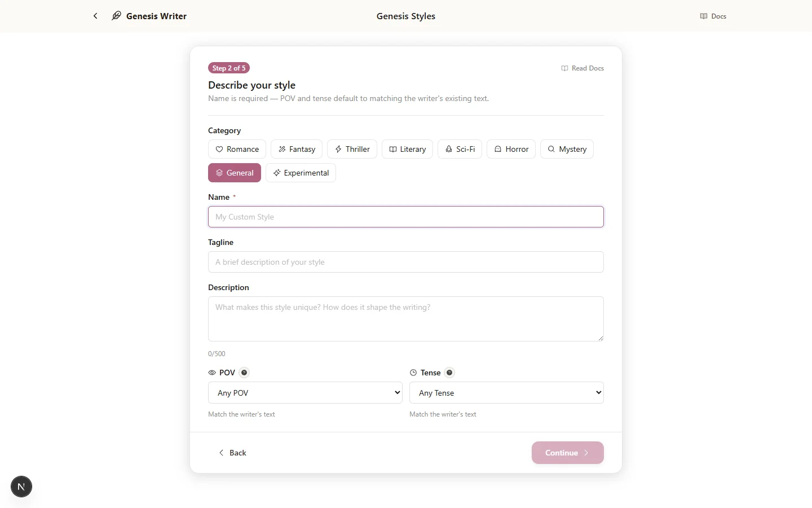Click the heart icon on Romance category
Image resolution: width=812 pixels, height=508 pixels.
tap(219, 149)
